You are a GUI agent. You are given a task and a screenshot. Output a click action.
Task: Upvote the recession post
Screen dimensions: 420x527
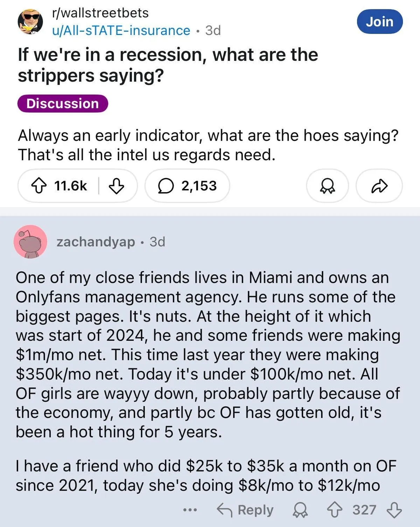coord(39,186)
